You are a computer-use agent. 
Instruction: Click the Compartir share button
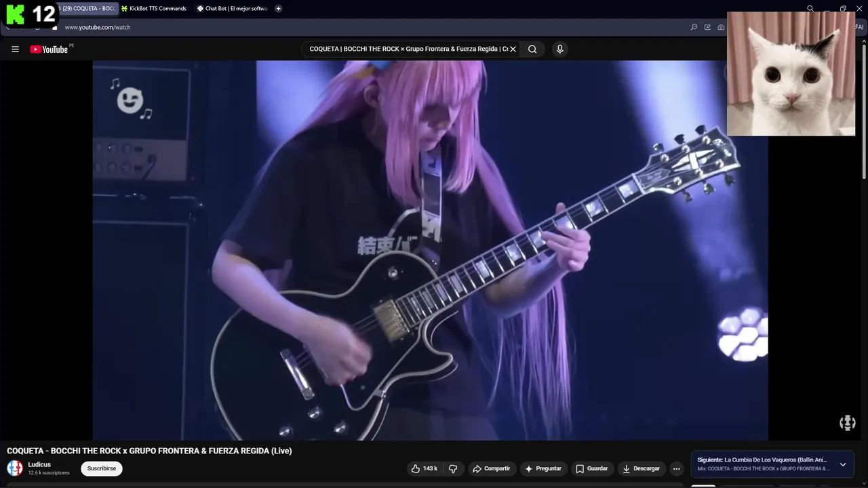point(492,468)
